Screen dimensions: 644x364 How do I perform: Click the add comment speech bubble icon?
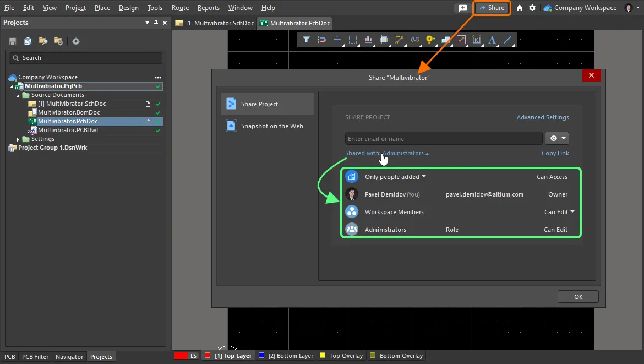[463, 8]
